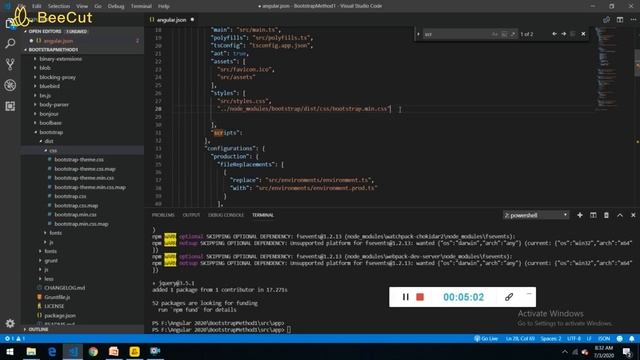Open the Edit menu
This screenshot has height=360, width=640.
[x=37, y=6]
